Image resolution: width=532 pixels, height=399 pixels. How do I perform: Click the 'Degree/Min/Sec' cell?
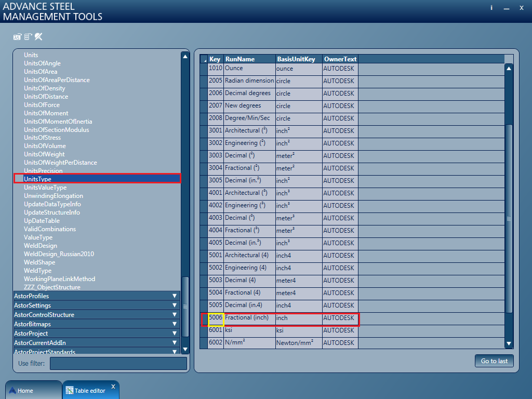click(x=250, y=119)
